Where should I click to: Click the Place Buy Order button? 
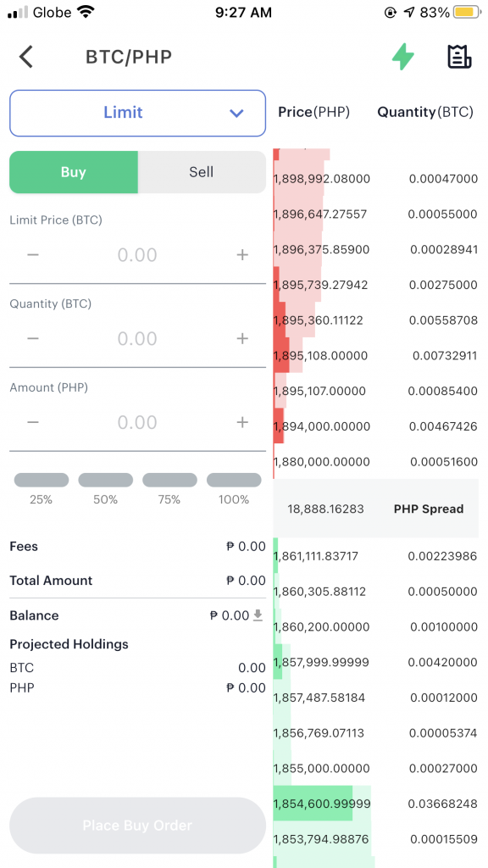click(138, 826)
